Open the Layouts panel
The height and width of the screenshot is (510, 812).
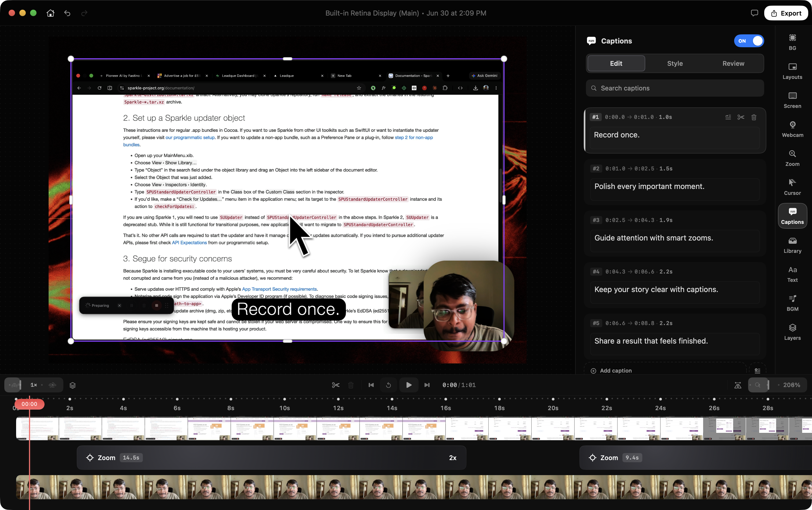792,71
